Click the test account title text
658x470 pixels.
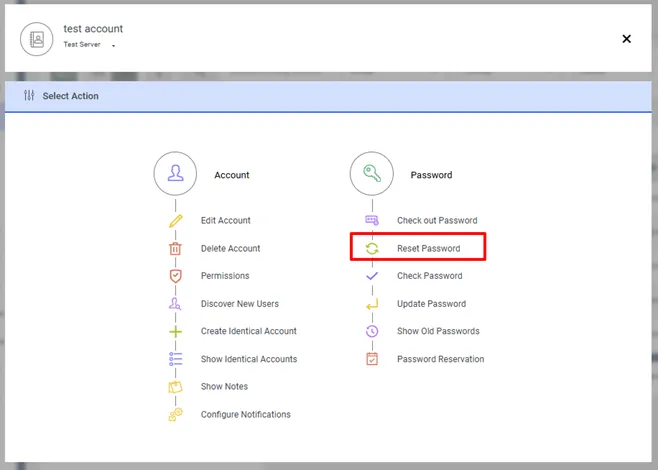point(93,29)
